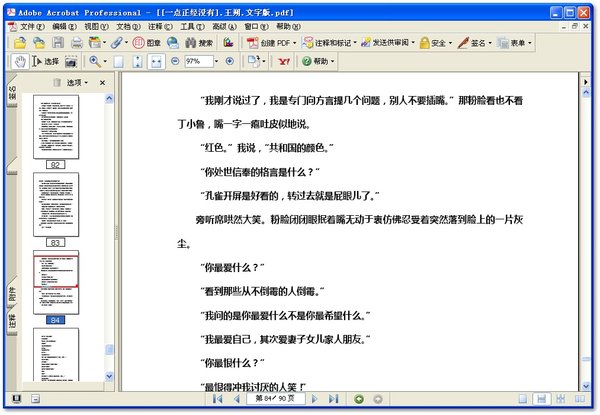This screenshot has width=600, height=415.
Task: Go to next page
Action: (x=315, y=399)
